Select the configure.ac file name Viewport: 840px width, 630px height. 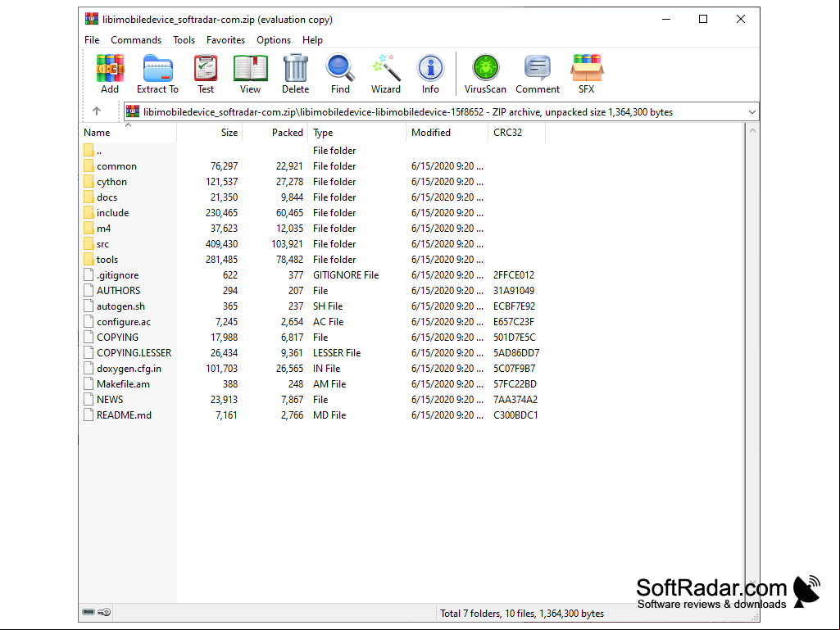124,321
